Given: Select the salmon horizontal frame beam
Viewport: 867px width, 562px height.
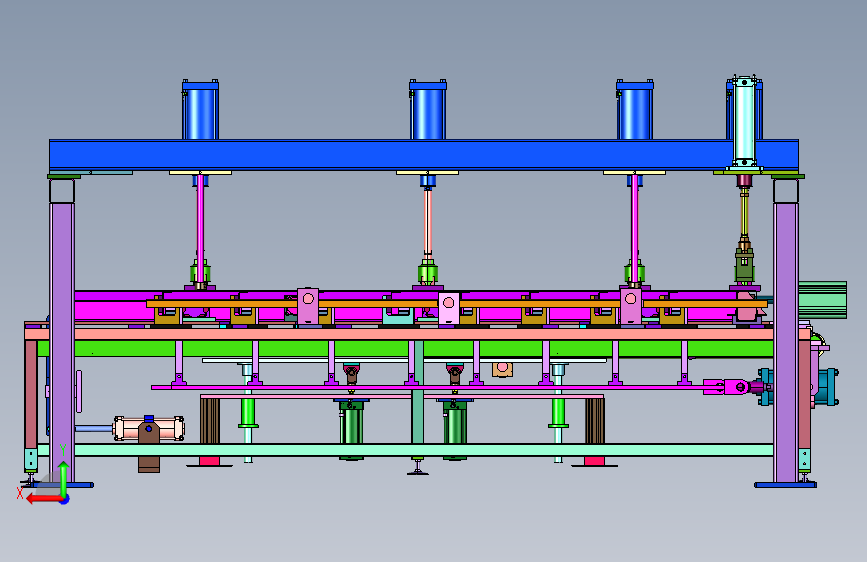Looking at the screenshot, I should pos(404,334).
